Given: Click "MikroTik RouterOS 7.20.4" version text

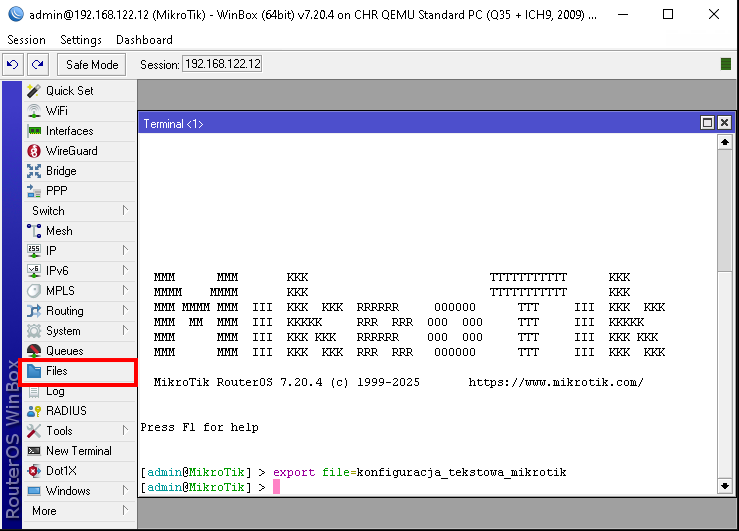Looking at the screenshot, I should pos(238,382).
